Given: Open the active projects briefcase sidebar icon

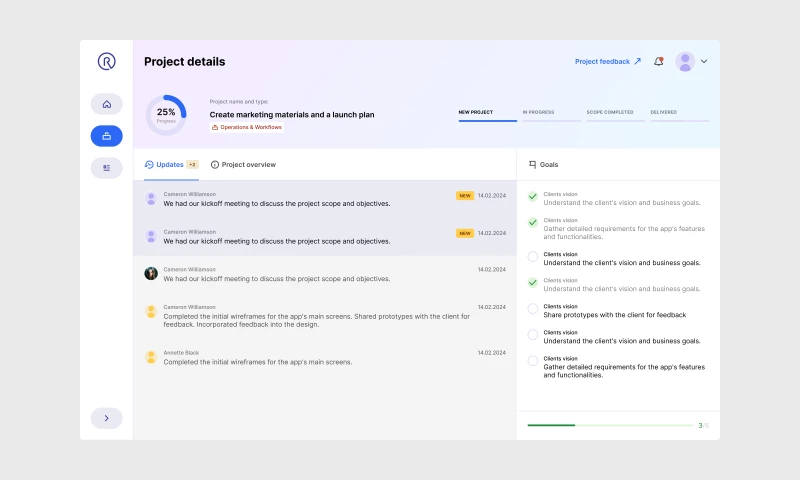Looking at the screenshot, I should coord(107,136).
